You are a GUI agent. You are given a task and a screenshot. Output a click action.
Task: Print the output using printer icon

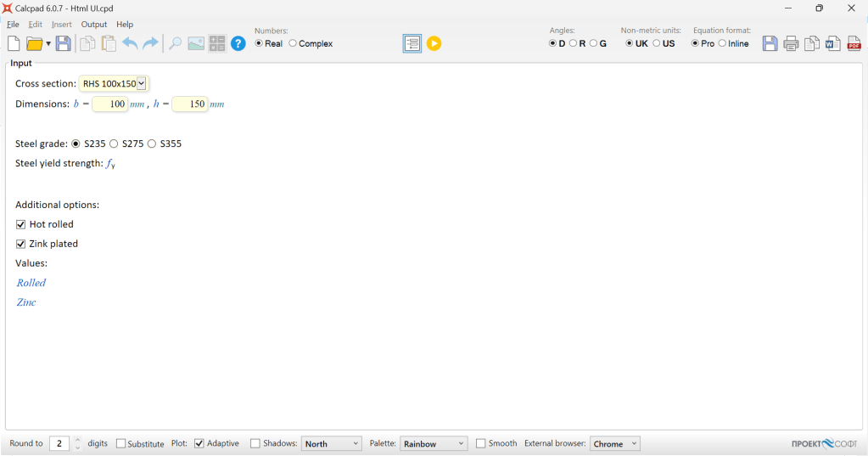tap(791, 44)
